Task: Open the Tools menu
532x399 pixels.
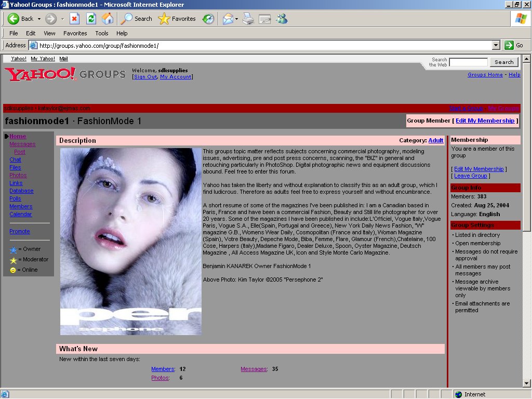Action: coord(102,33)
